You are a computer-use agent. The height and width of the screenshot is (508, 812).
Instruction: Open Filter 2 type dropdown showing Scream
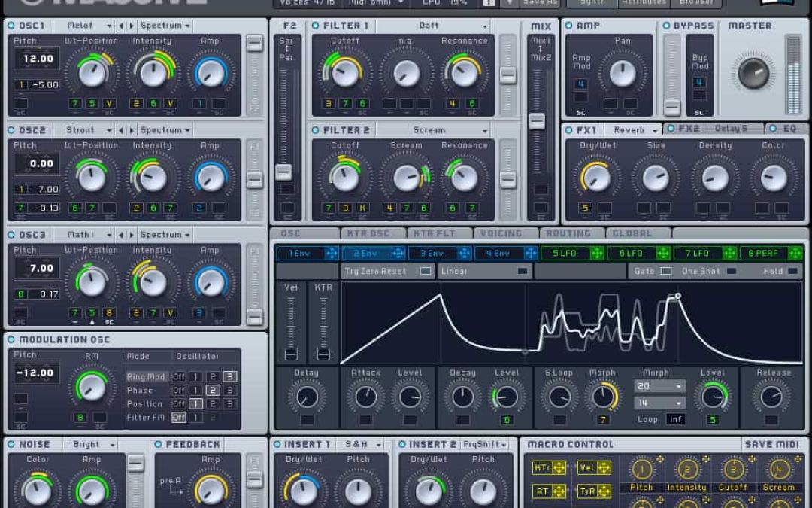pyautogui.click(x=432, y=130)
